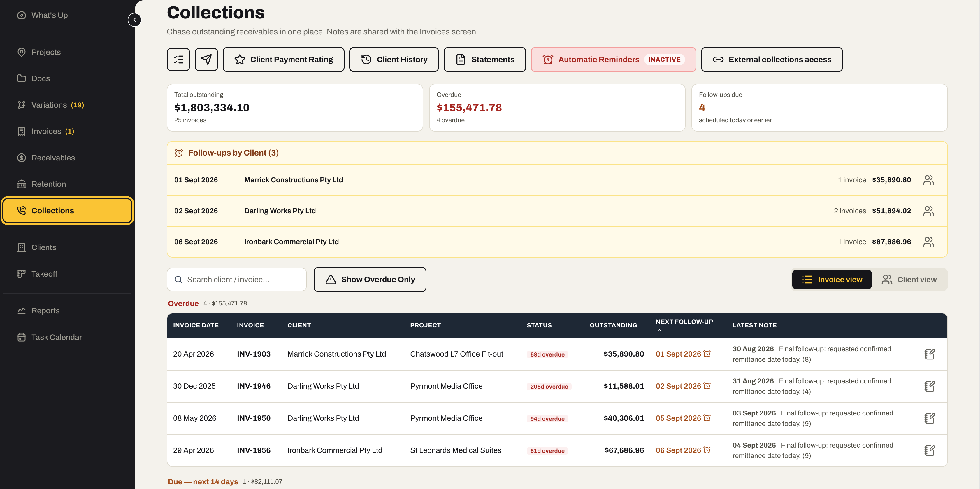Collapse the sidebar with the chevron button

(134, 20)
